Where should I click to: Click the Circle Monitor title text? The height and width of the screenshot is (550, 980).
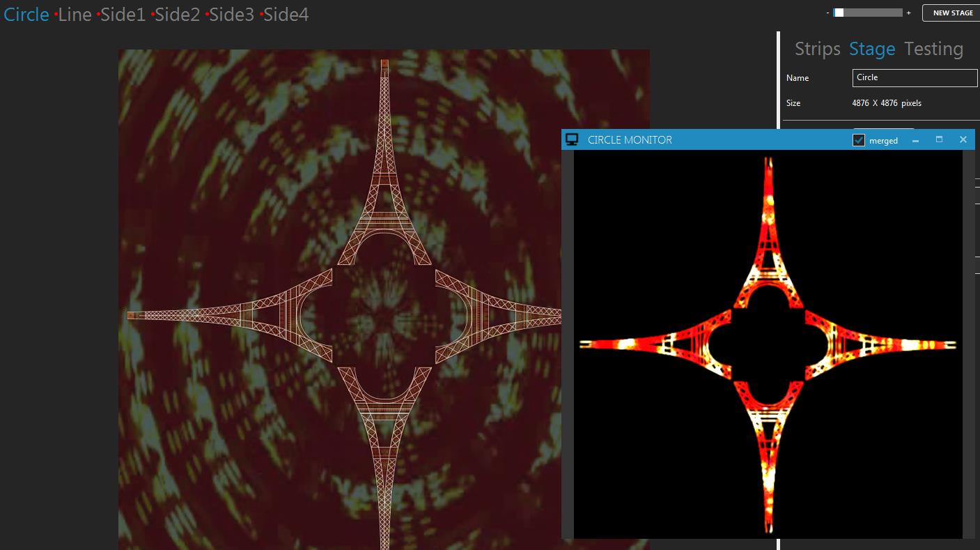(630, 139)
